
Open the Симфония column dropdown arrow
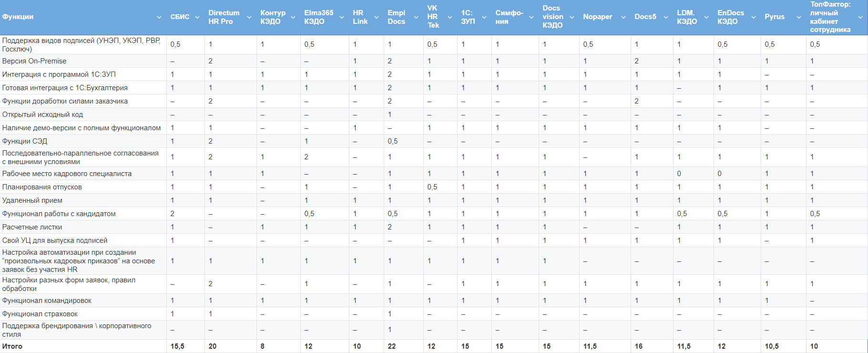531,17
